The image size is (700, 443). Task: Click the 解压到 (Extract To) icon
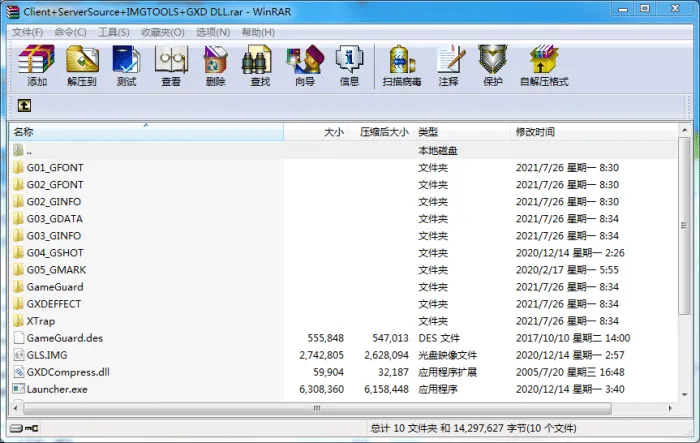pyautogui.click(x=82, y=66)
